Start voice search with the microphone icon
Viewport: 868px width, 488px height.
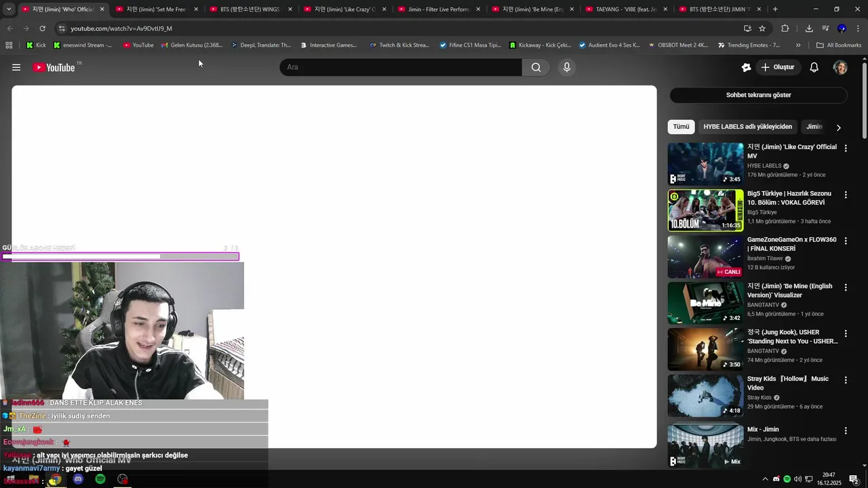click(567, 67)
